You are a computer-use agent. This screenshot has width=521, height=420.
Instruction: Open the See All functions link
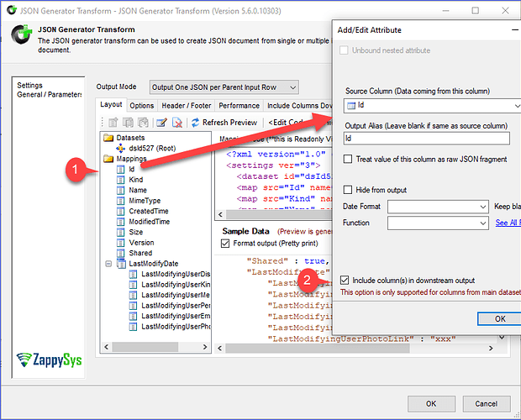(x=508, y=223)
